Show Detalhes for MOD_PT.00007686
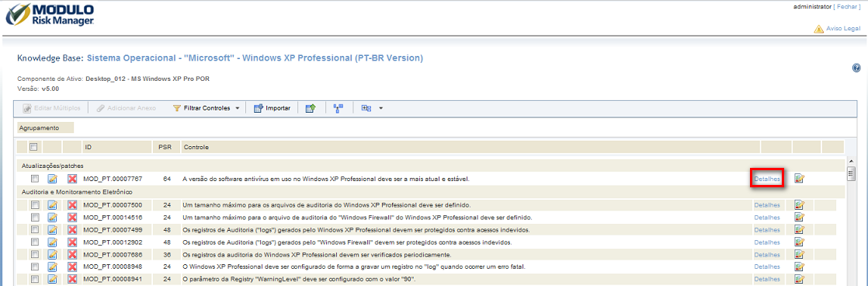 click(767, 254)
